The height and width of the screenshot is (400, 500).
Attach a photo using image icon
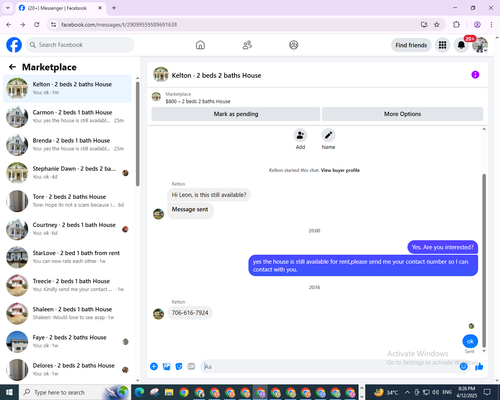click(x=166, y=367)
